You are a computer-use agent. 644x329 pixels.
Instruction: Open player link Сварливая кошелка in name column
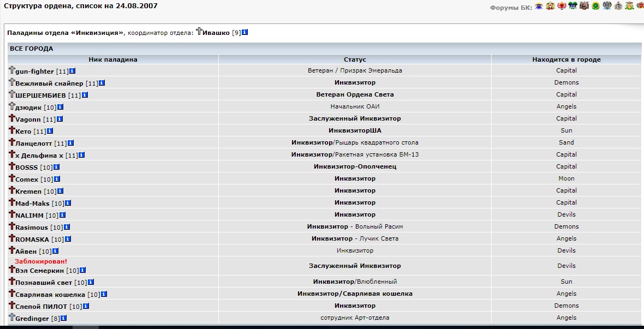click(50, 295)
